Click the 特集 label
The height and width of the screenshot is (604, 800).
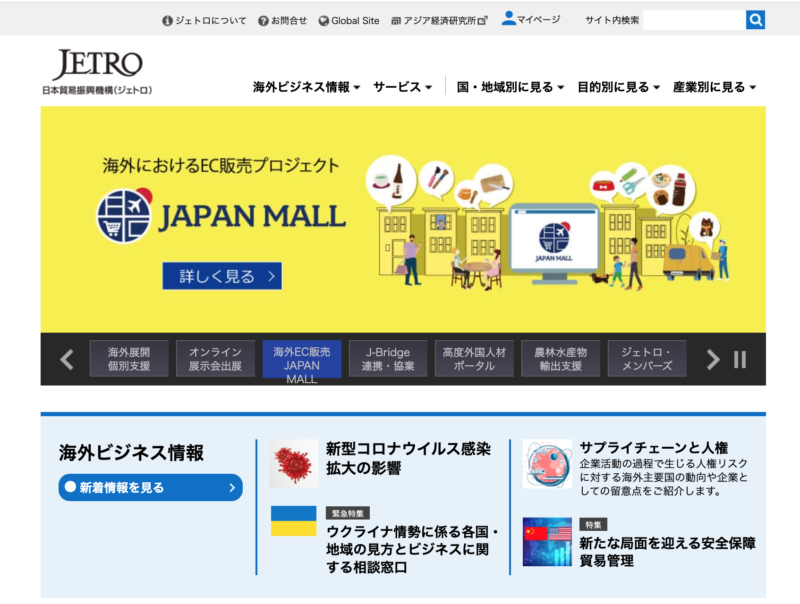coord(593,524)
